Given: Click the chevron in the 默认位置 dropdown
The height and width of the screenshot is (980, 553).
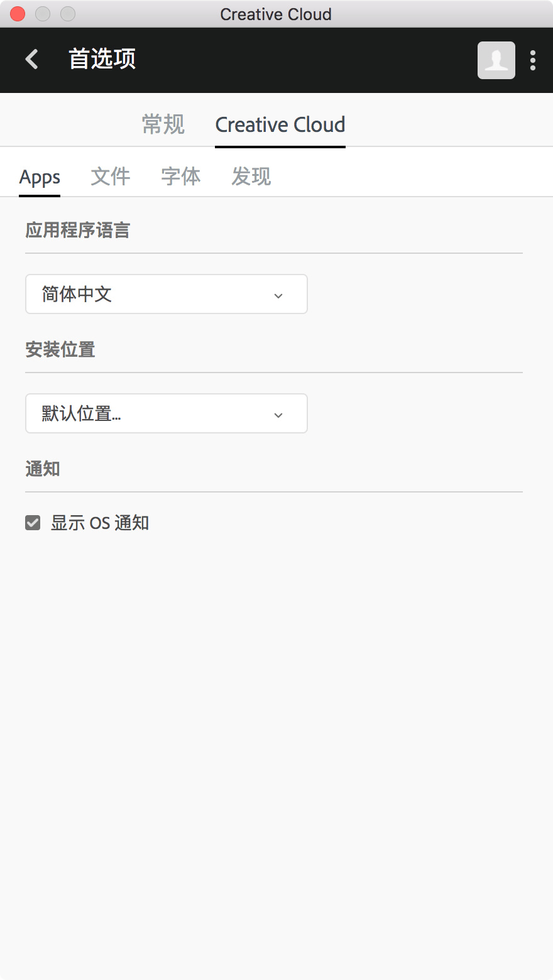Looking at the screenshot, I should (278, 415).
